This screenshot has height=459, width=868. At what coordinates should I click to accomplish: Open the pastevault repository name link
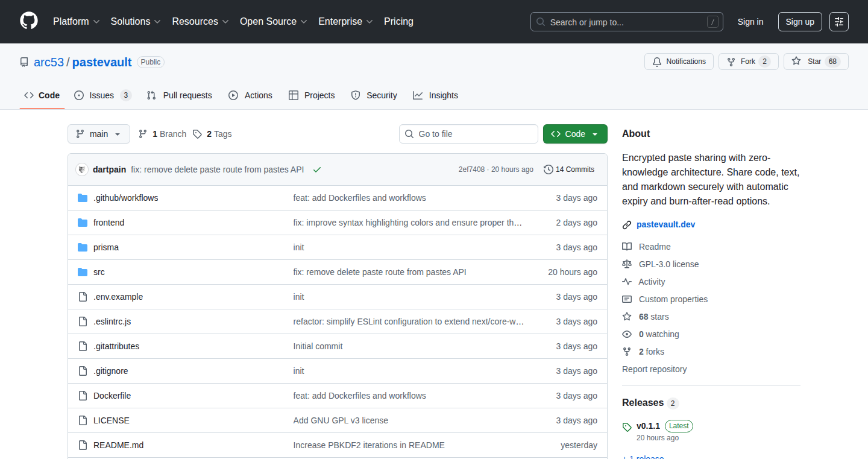pos(102,62)
